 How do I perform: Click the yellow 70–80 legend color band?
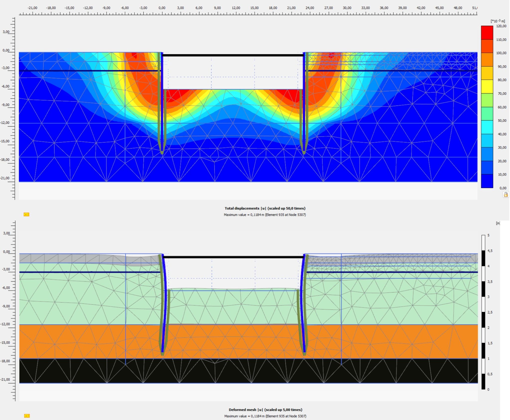(487, 86)
